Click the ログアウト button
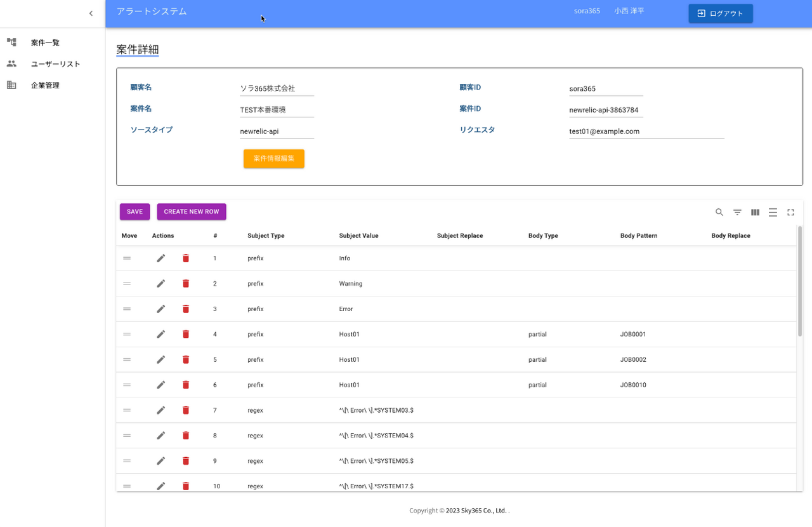The image size is (812, 527). pos(720,13)
